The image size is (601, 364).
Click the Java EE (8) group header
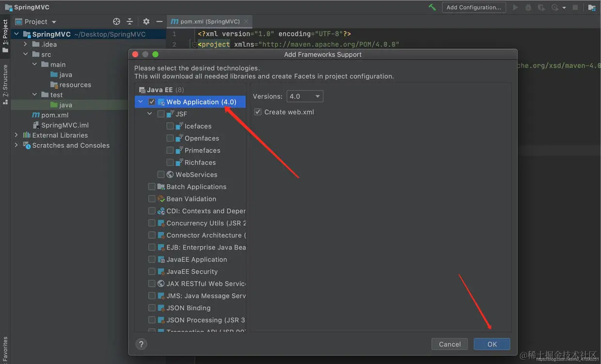pyautogui.click(x=161, y=90)
